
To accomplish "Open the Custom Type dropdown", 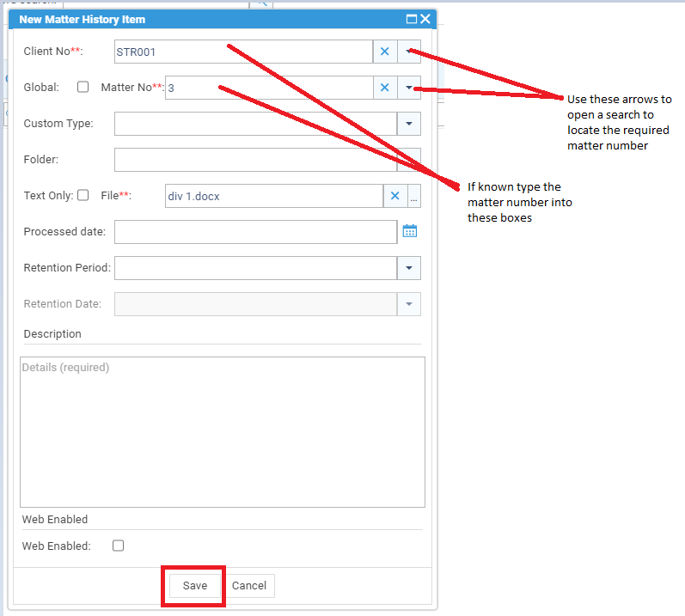I will [x=409, y=124].
